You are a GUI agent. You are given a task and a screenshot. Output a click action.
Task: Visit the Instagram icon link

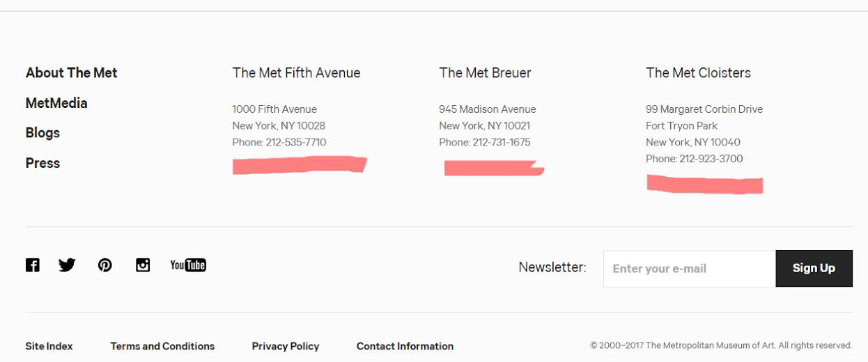click(143, 265)
